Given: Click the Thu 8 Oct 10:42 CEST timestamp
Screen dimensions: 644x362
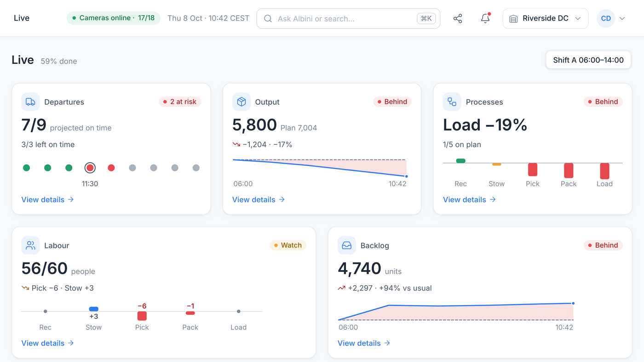Looking at the screenshot, I should click(x=208, y=18).
